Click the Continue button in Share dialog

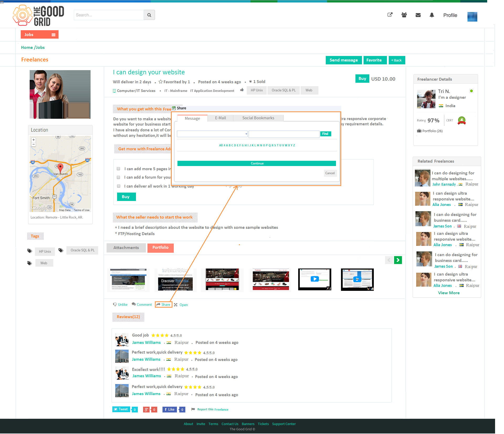[257, 163]
